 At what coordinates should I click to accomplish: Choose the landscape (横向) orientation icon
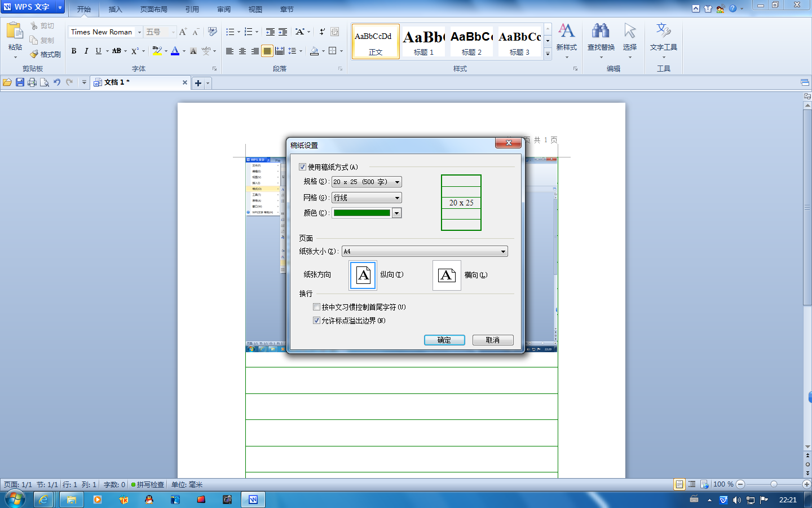click(x=447, y=275)
